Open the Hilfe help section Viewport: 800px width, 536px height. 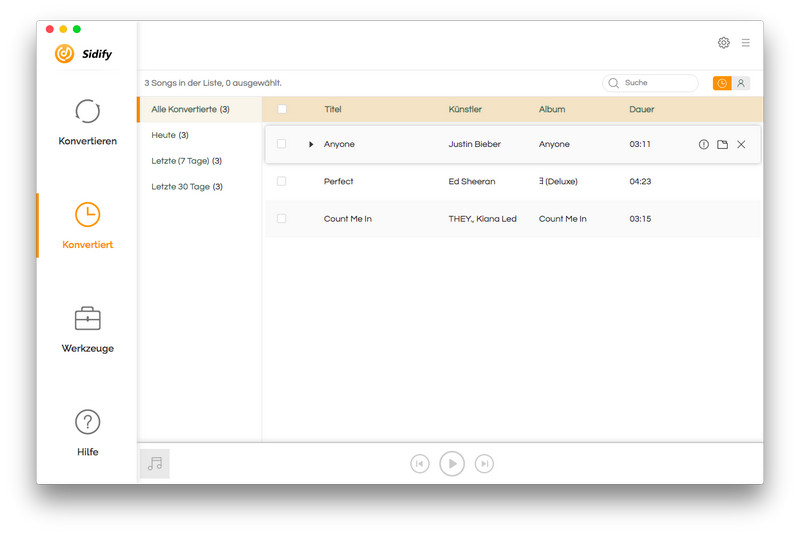coord(87,433)
